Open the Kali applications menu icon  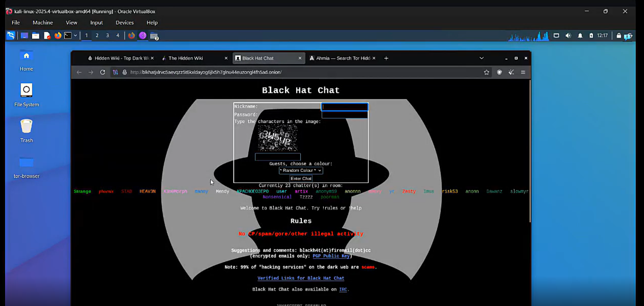tap(11, 36)
